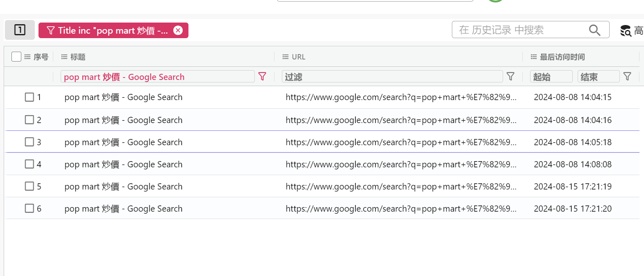Open the 序号 column header menu

point(27,57)
